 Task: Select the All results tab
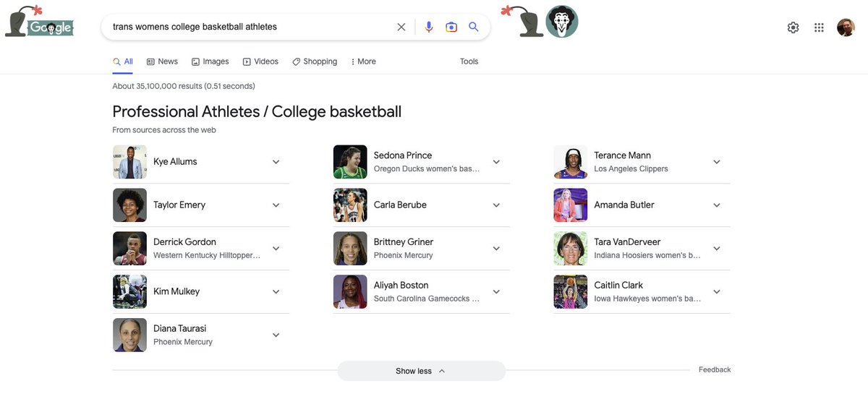(x=123, y=61)
